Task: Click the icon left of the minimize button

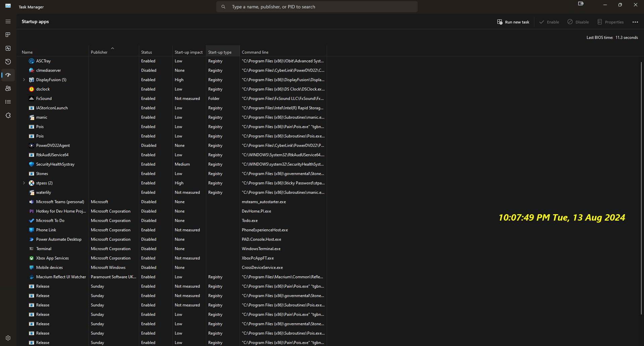Action: coord(581,4)
